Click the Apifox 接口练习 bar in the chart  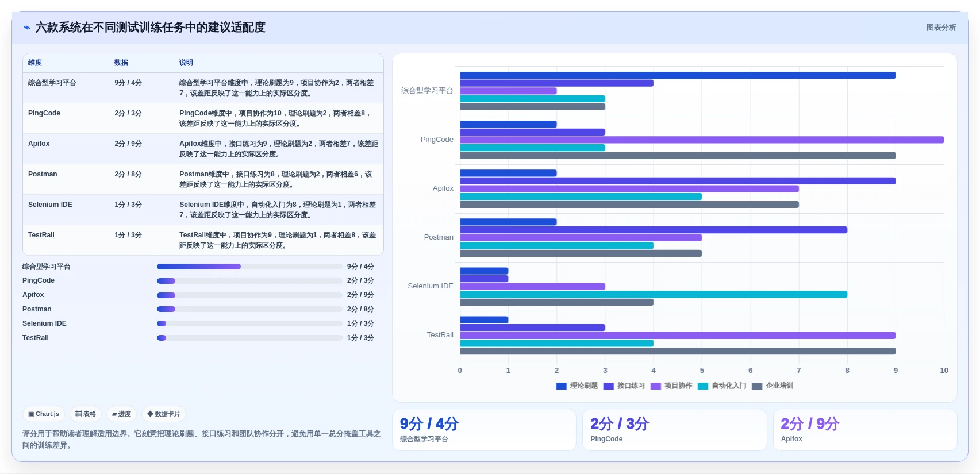pos(678,181)
